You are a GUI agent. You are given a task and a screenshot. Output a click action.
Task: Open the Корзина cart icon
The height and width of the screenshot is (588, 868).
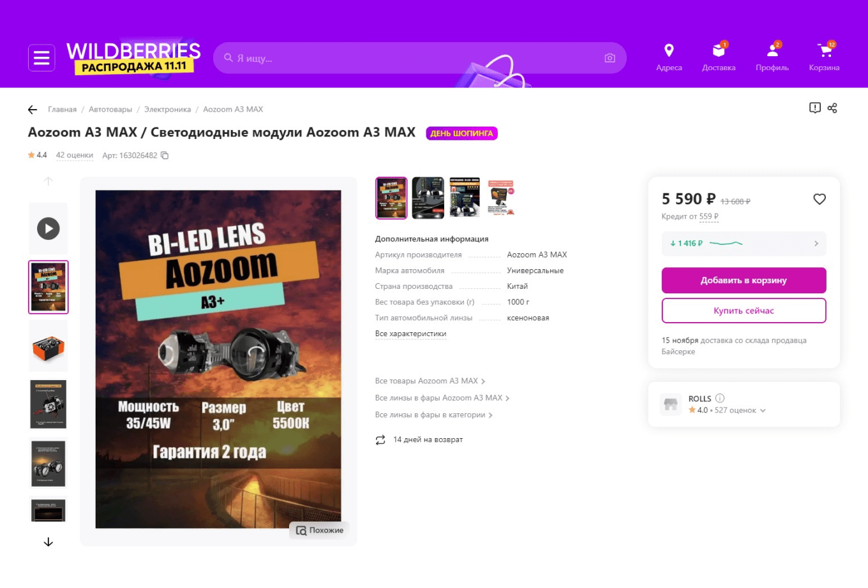825,50
